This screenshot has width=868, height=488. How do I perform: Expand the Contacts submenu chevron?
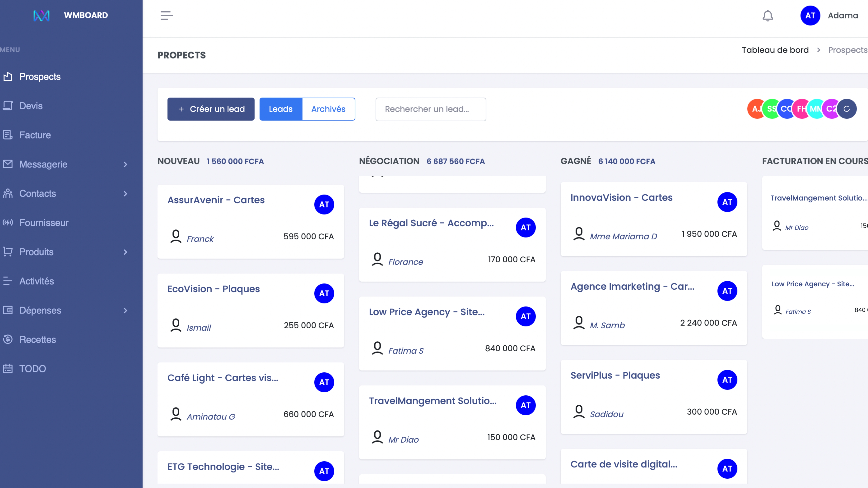point(125,194)
